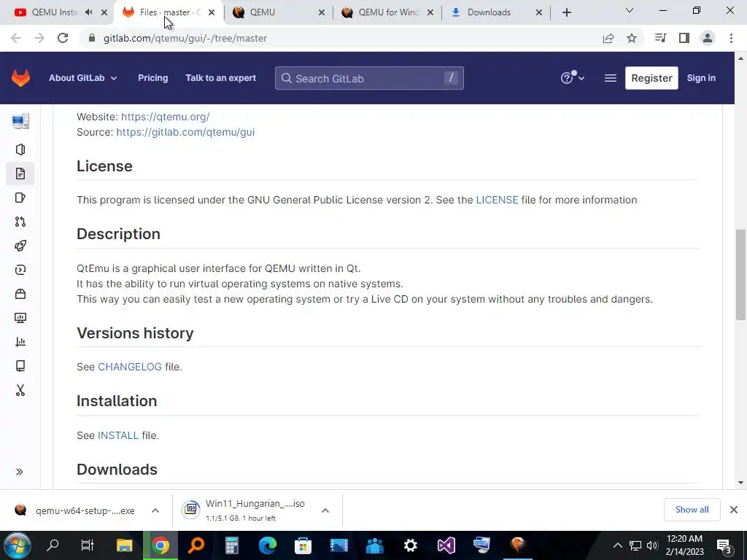
Task: Open Snippets scissors icon in sidebar
Action: point(20,390)
